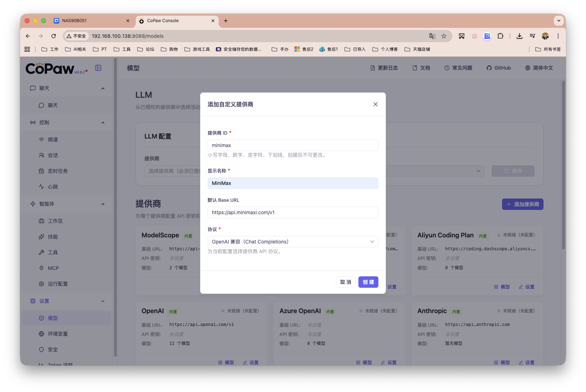586x392 pixels.
Task: Click the 创建 button to create provider
Action: [x=368, y=282]
